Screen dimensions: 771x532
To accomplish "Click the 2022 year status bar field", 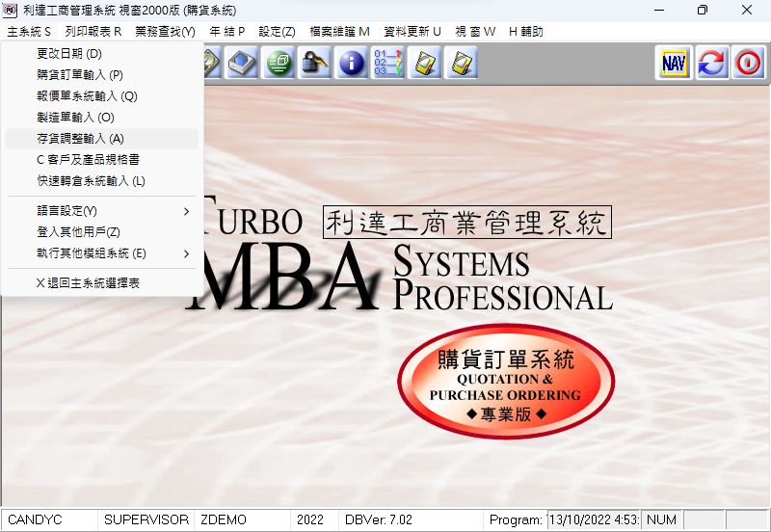I will [315, 519].
